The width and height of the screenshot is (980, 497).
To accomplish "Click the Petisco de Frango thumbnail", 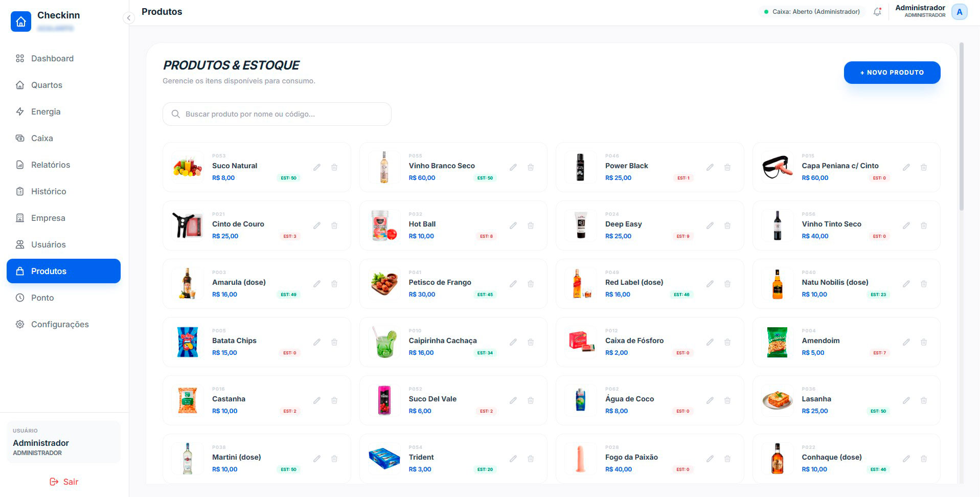I will pos(384,284).
